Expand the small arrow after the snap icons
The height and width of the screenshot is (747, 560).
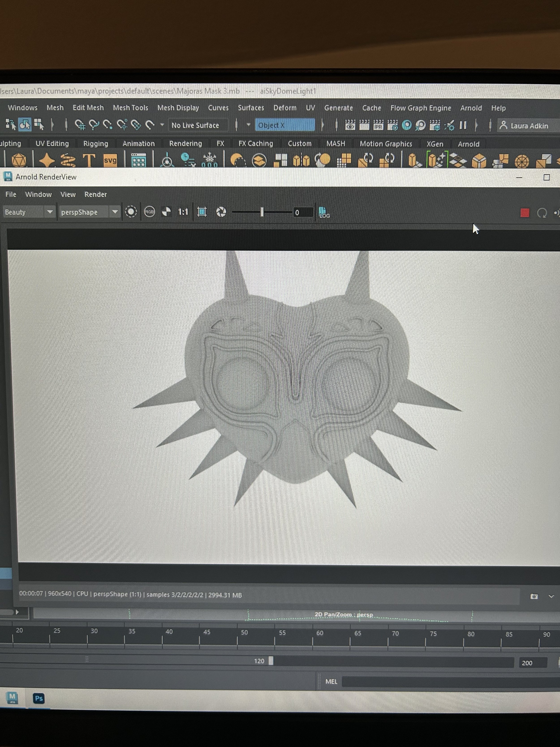coord(162,125)
